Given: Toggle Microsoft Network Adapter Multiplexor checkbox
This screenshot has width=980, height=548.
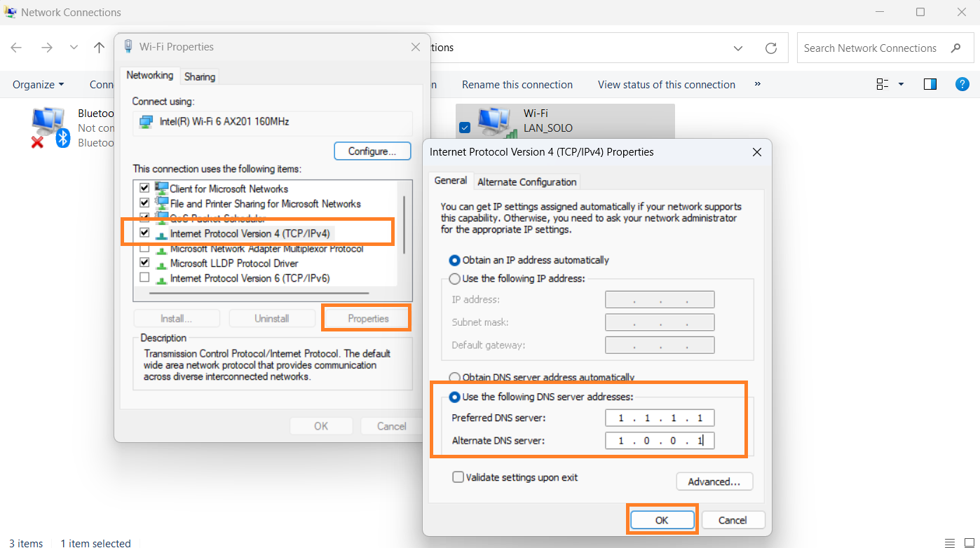Looking at the screenshot, I should coord(145,248).
